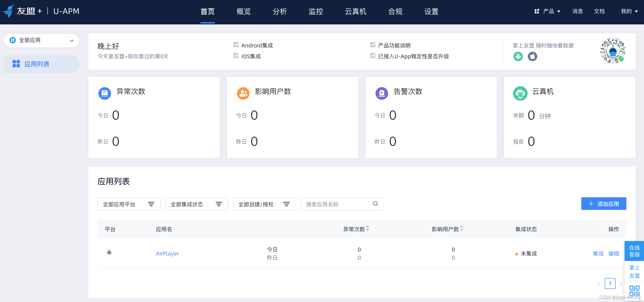This screenshot has height=302, width=644.
Task: Click the orange 影响用户数 users icon
Action: 243,93
